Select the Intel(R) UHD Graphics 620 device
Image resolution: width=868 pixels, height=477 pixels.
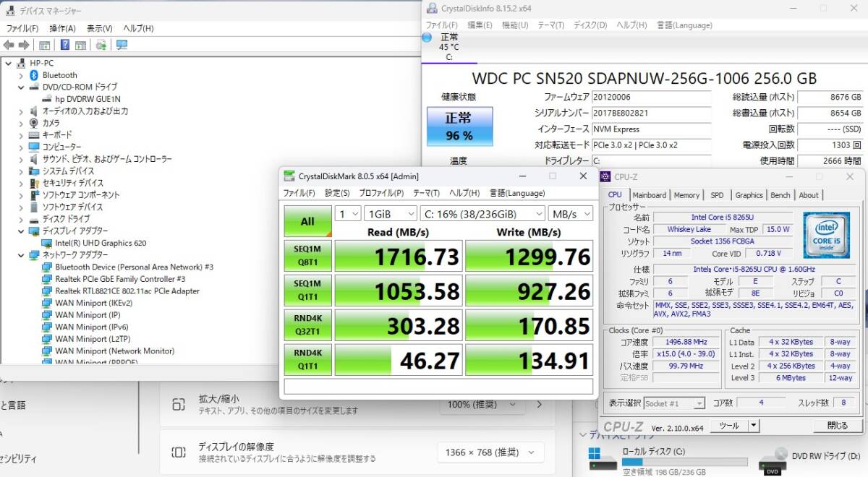101,243
